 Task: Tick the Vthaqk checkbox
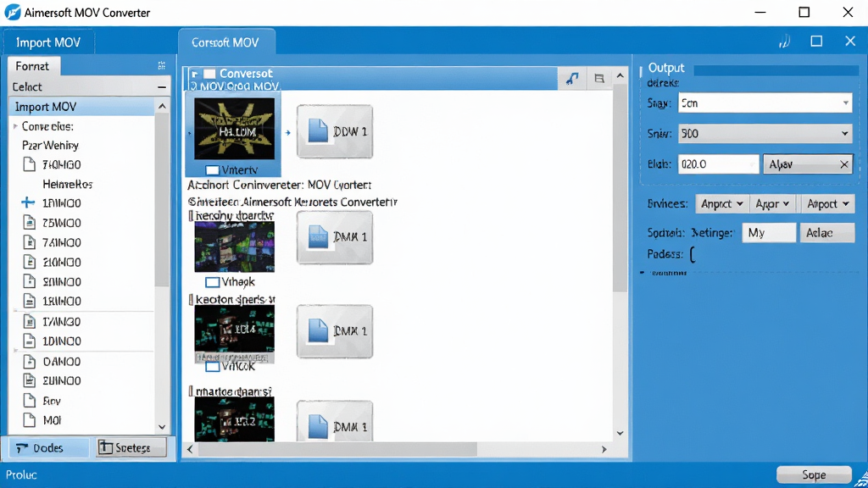pos(212,282)
